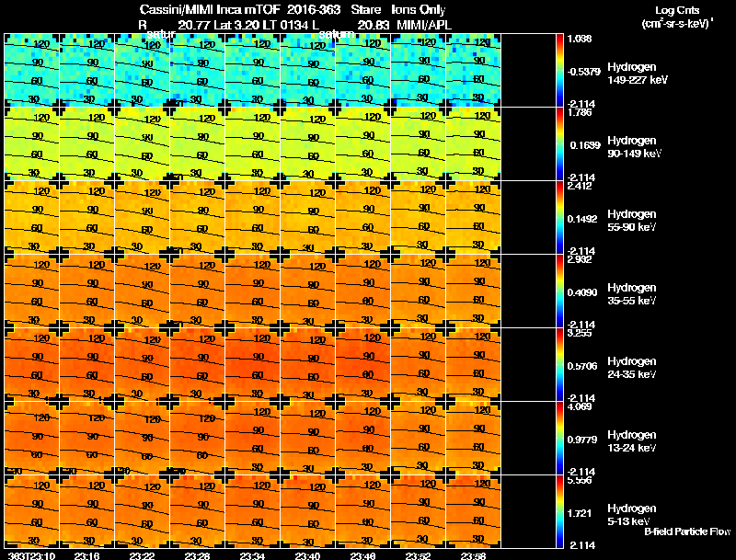This screenshot has height=560, width=736.
Task: Click the '23:40' time axis label
Action: pyautogui.click(x=308, y=555)
